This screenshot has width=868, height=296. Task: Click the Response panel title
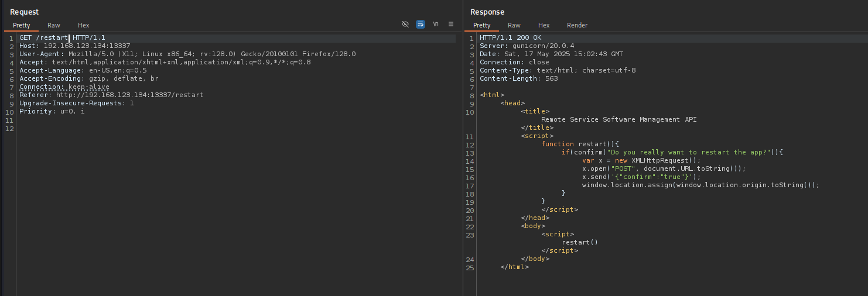[x=487, y=12]
